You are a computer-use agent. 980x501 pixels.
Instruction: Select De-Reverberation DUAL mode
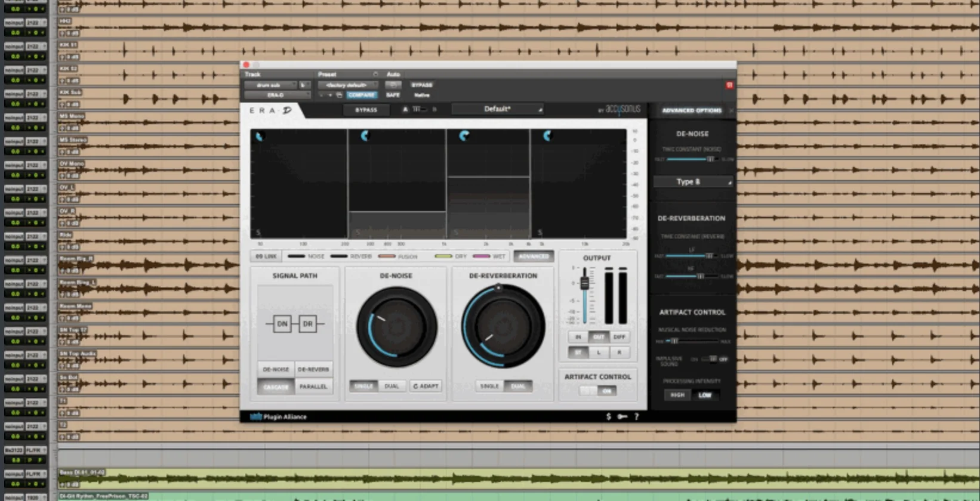(x=518, y=386)
